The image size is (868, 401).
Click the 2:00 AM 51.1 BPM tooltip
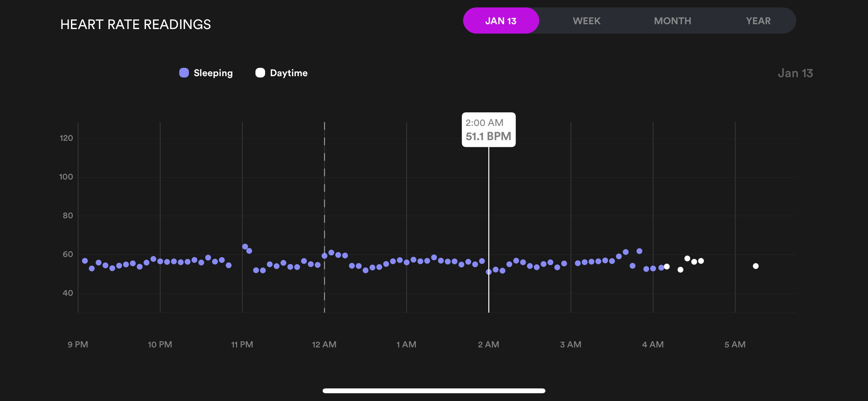(x=488, y=130)
